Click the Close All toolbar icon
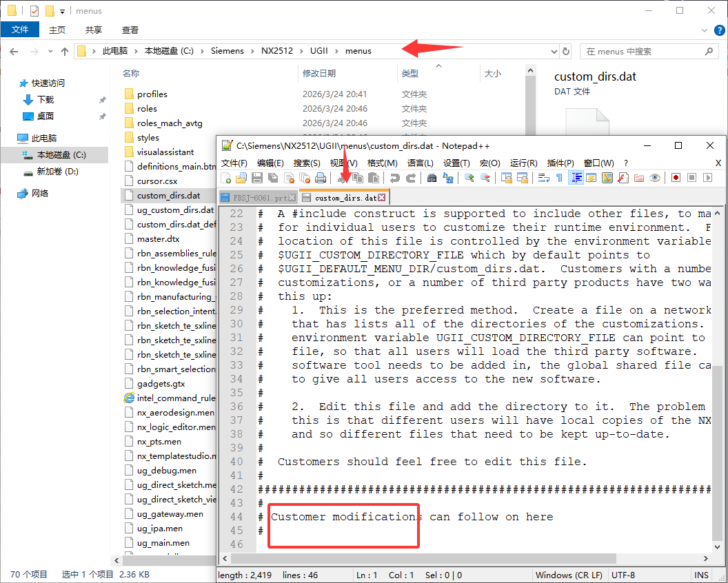 305,178
